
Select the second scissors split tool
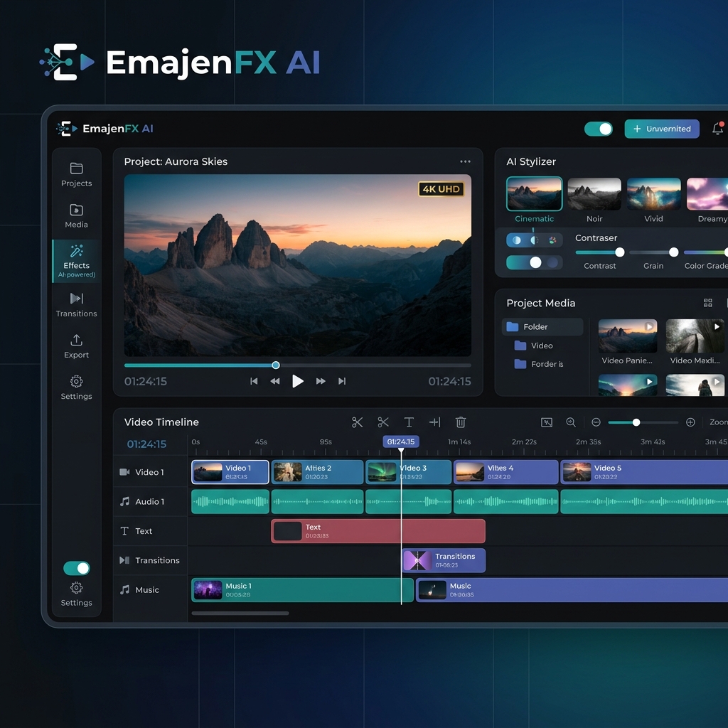(x=383, y=422)
